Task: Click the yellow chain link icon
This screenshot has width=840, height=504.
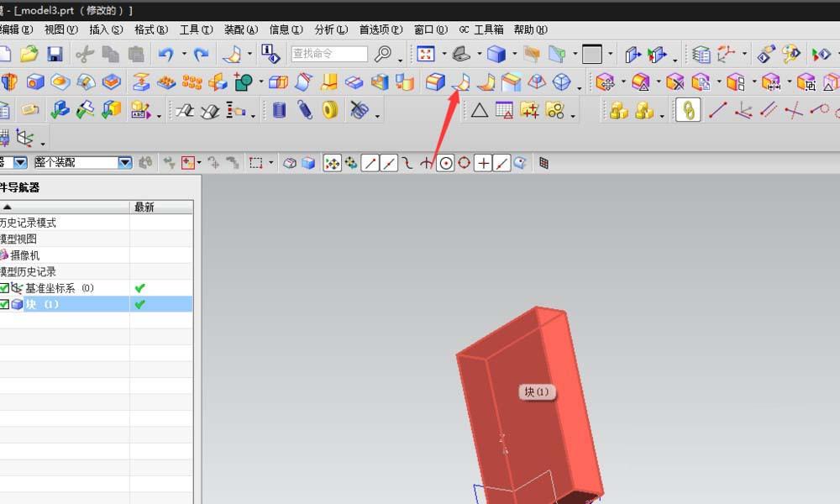Action: coord(688,110)
